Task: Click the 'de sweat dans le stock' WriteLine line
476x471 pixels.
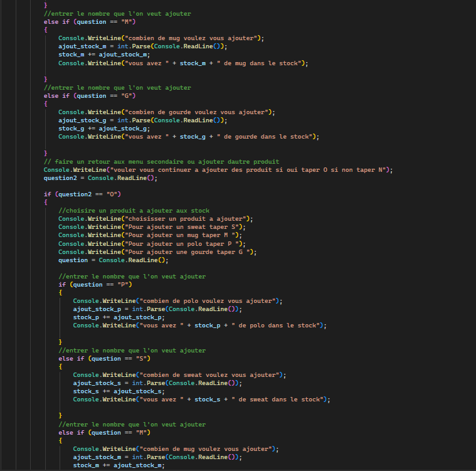Action: 201,399
